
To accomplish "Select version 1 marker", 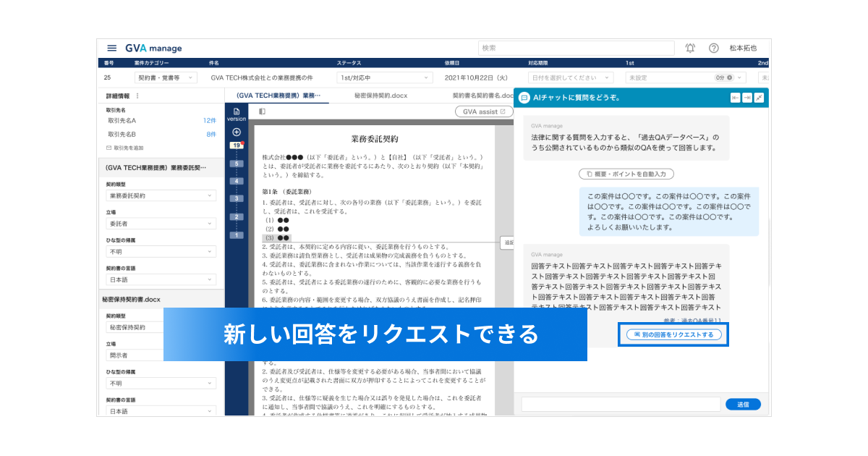I will pyautogui.click(x=236, y=235).
